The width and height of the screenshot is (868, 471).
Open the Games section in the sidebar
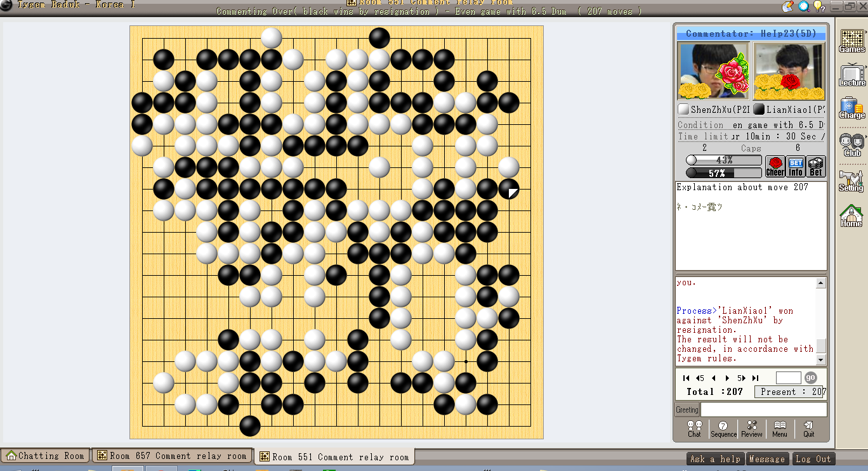tap(852, 41)
